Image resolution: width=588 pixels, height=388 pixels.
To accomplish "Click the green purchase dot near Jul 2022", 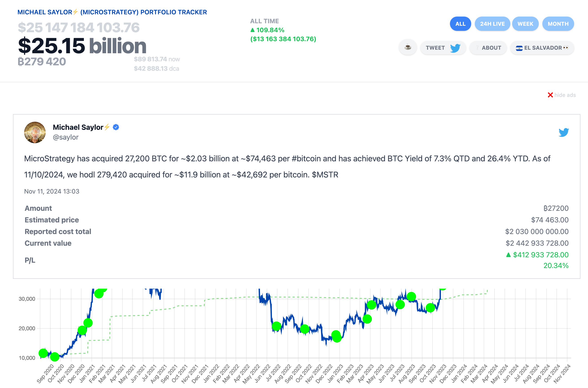I will tap(276, 326).
